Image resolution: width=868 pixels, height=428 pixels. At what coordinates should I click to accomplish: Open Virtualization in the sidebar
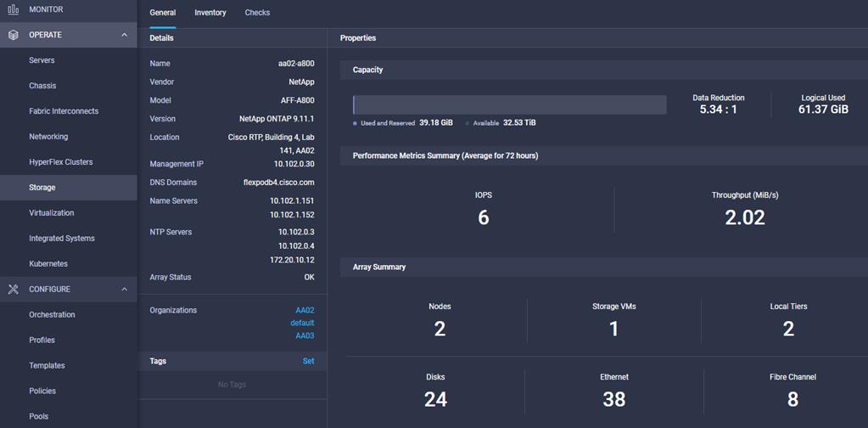52,213
